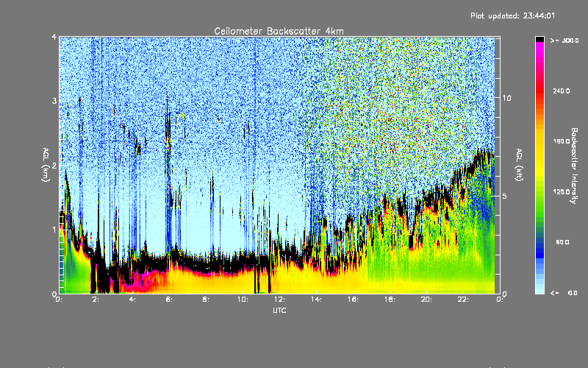
Task: Click the "6:" UTC tick label
Action: (x=170, y=300)
